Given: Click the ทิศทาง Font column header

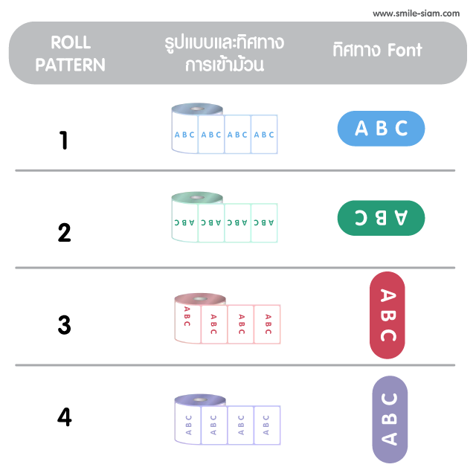Looking at the screenshot, I should 376,51.
